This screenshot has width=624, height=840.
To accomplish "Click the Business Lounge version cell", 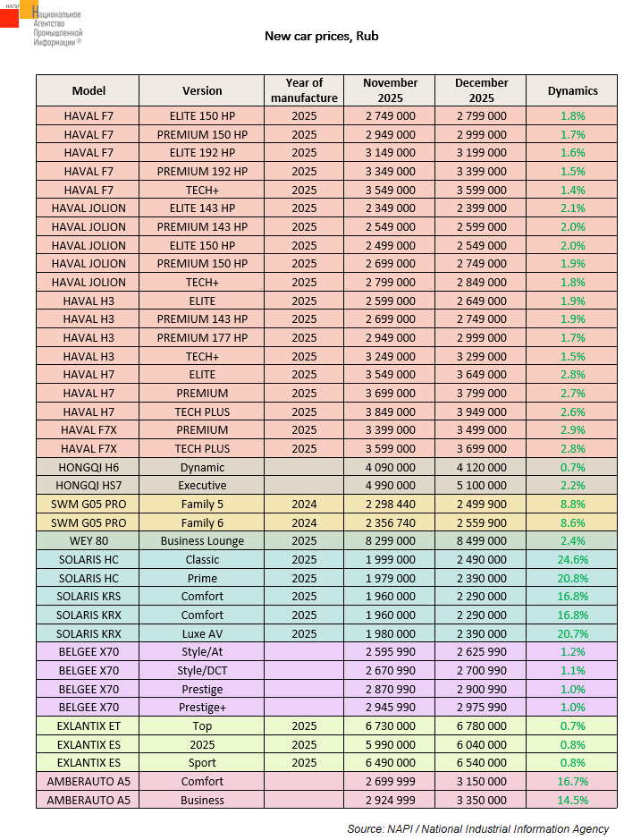I will (x=202, y=541).
